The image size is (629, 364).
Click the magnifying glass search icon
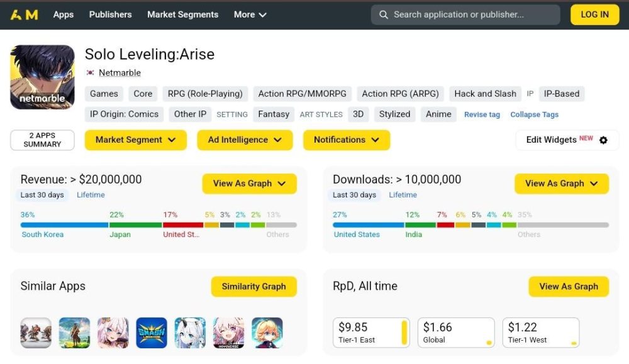point(384,14)
